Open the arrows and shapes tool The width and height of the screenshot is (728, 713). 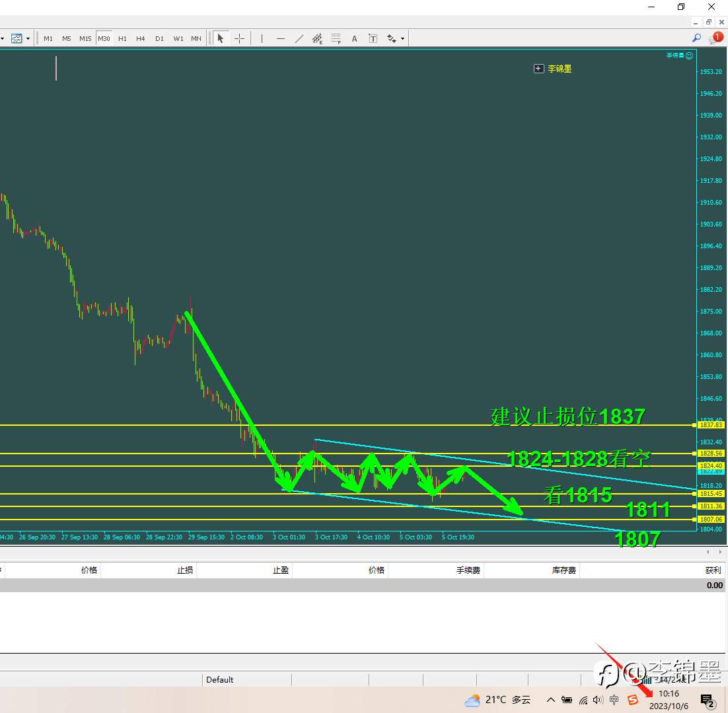pyautogui.click(x=391, y=38)
